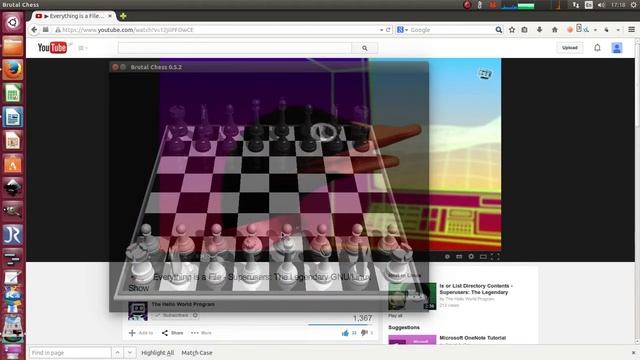Open the Ubuntu Dash from the launcher
This screenshot has width=640, height=360.
coord(13,22)
